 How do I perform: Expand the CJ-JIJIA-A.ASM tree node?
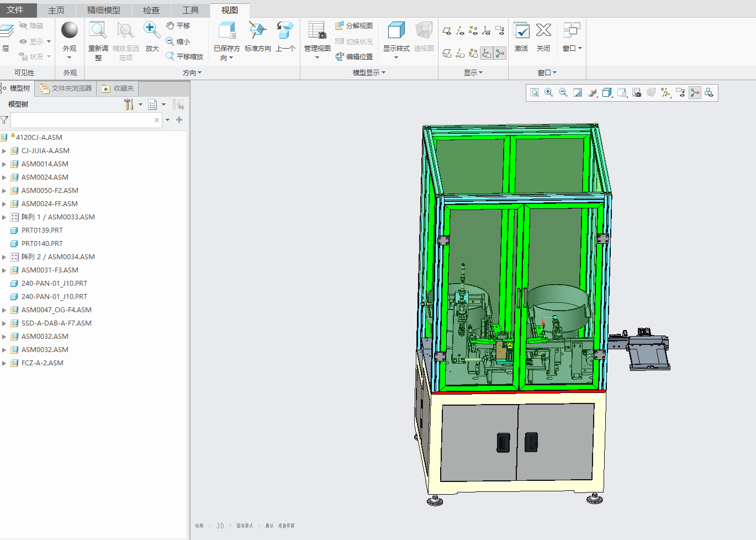pyautogui.click(x=4, y=151)
